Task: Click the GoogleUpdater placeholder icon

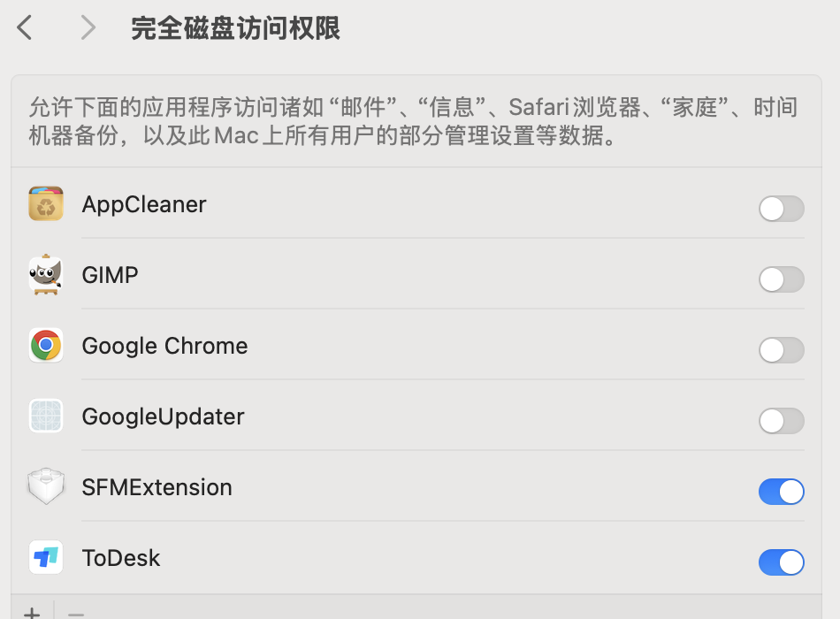Action: click(45, 416)
